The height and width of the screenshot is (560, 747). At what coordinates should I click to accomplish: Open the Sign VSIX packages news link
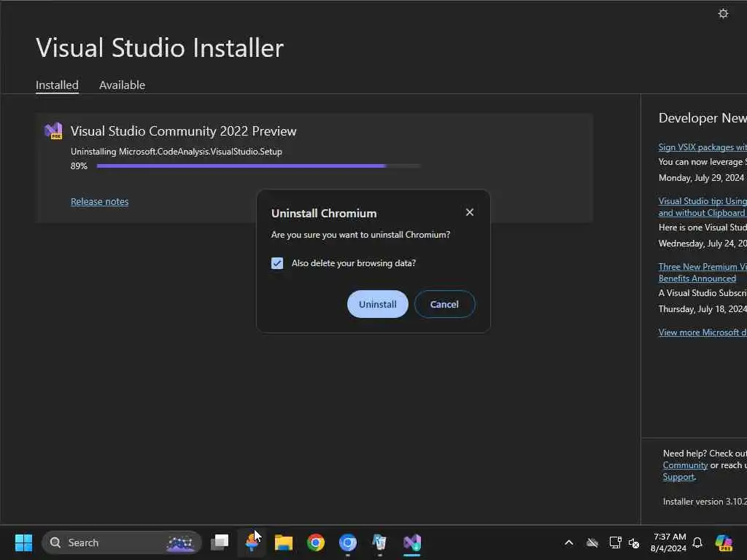click(x=703, y=147)
